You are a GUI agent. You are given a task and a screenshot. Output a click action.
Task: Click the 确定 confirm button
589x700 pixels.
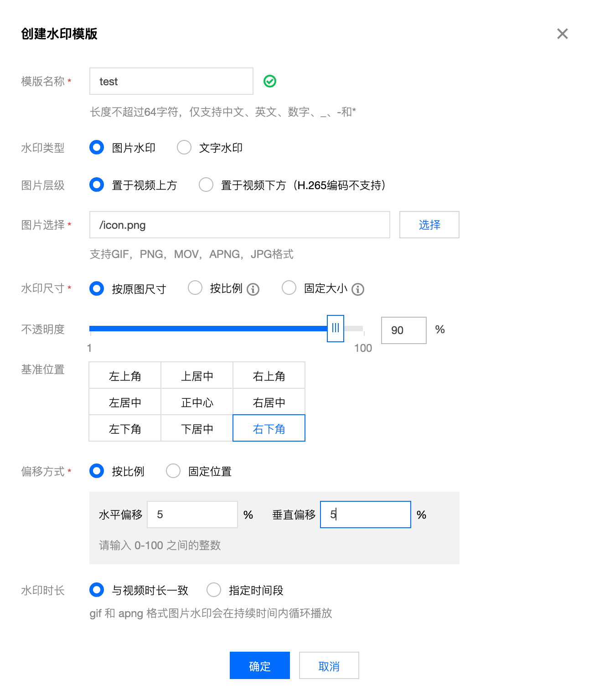259,665
